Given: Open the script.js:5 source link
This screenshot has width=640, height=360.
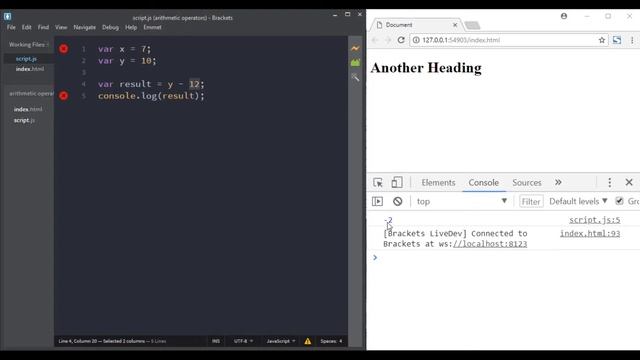Looking at the screenshot, I should tap(595, 220).
